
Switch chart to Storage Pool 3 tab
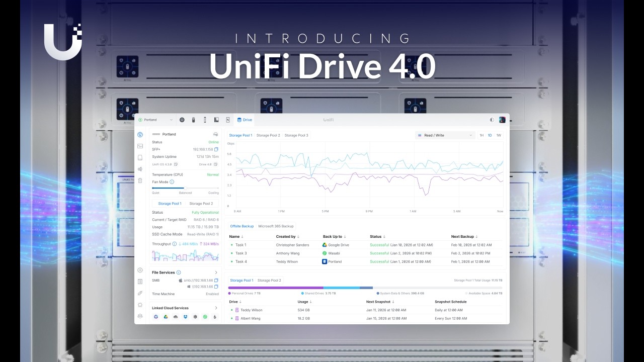296,135
